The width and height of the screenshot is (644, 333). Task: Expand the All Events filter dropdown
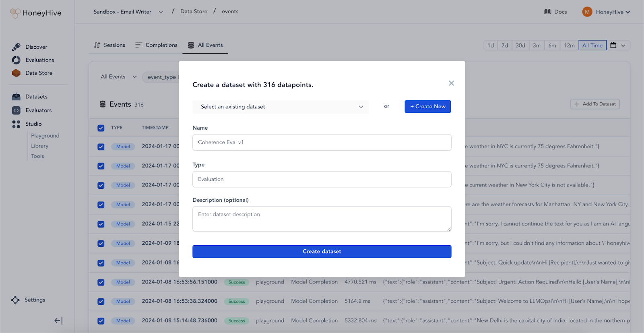coord(134,77)
